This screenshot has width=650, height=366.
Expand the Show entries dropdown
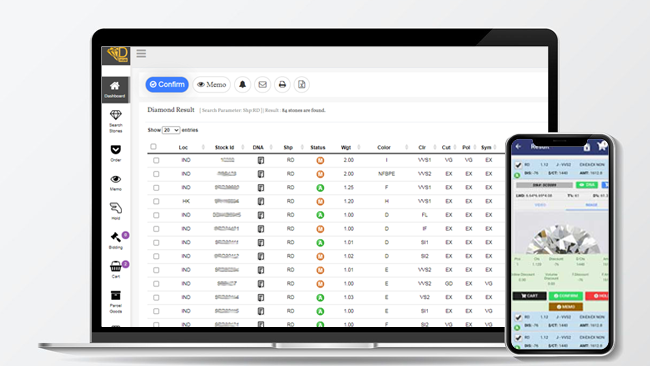point(171,130)
